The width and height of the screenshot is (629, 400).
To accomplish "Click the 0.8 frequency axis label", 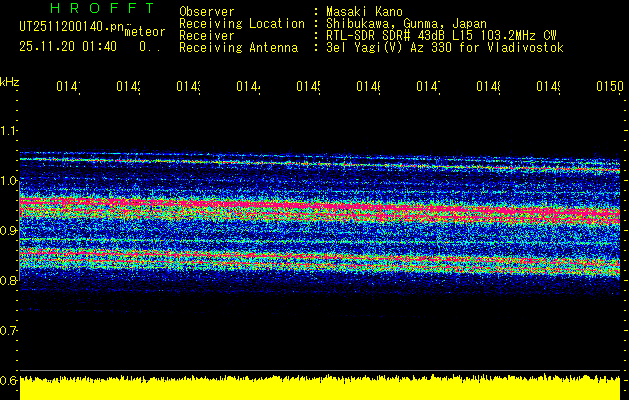I will tap(9, 281).
